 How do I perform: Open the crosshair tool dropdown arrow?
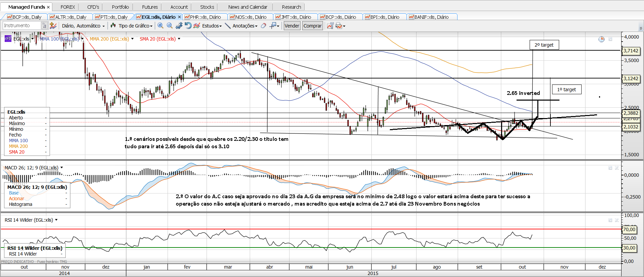pos(278,26)
